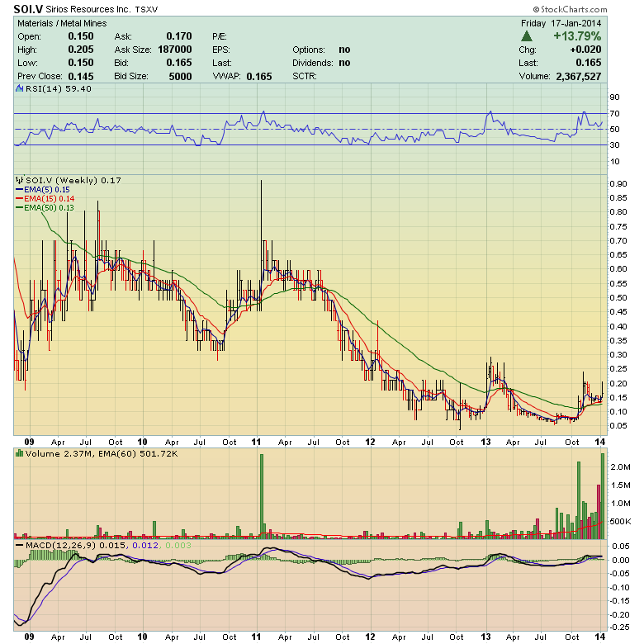Click the RSI indicator line icon

coord(19,88)
